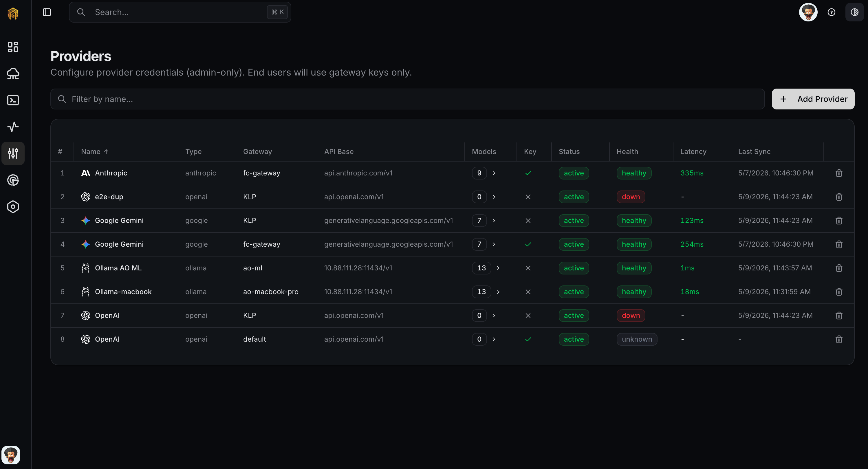
Task: Click the Anthropic active status badge
Action: (x=574, y=173)
